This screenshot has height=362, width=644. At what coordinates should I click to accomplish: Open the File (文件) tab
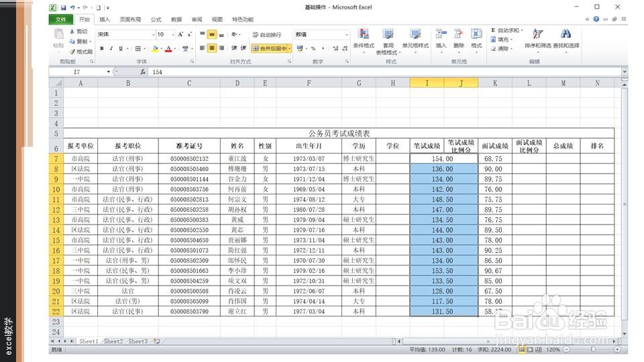[x=61, y=19]
